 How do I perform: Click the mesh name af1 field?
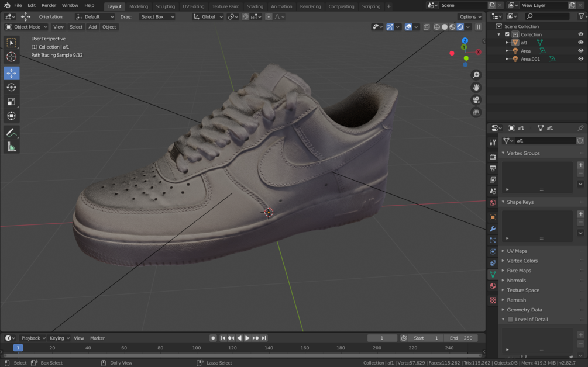point(546,141)
